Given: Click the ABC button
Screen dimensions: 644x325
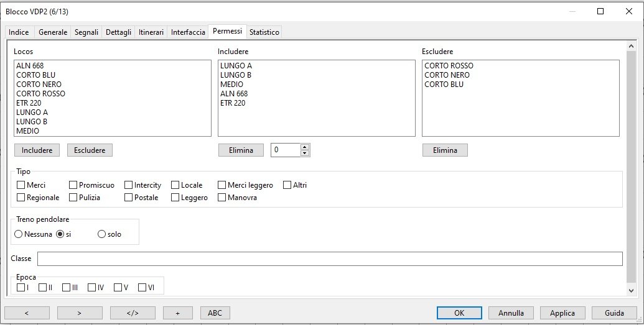Looking at the screenshot, I should 215,313.
